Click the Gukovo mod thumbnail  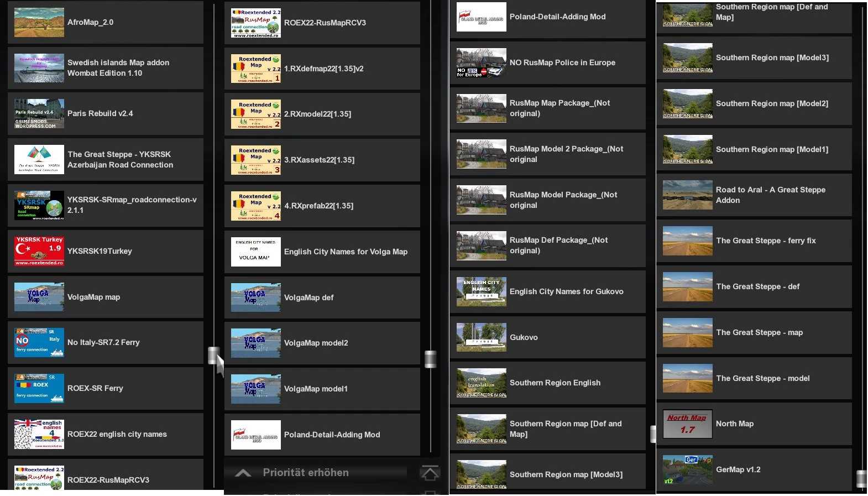coord(481,337)
